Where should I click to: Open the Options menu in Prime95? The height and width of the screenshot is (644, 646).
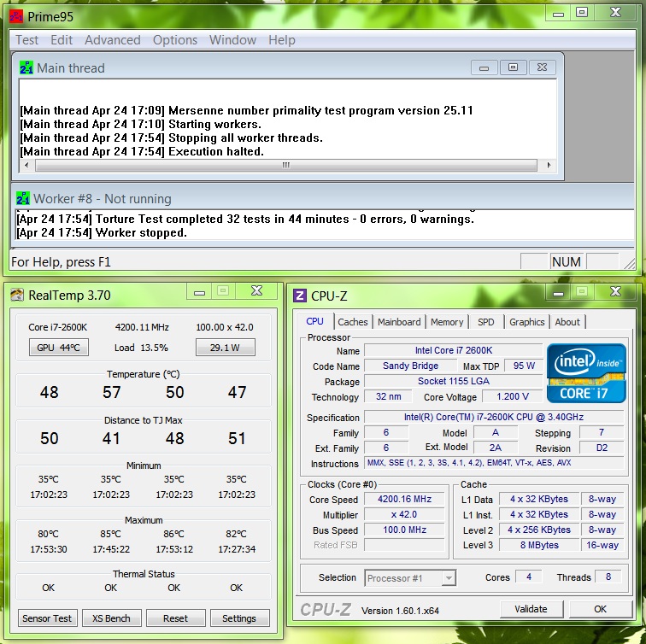coord(174,40)
